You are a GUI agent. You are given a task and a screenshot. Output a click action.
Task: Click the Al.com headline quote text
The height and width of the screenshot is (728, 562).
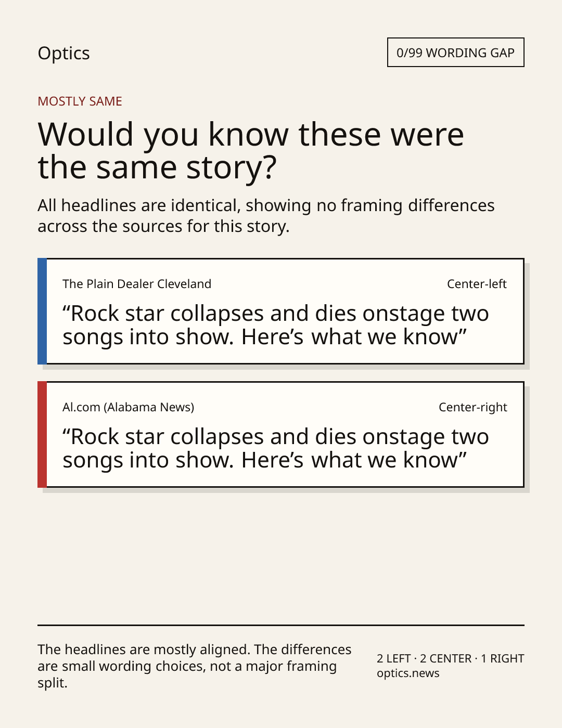276,448
